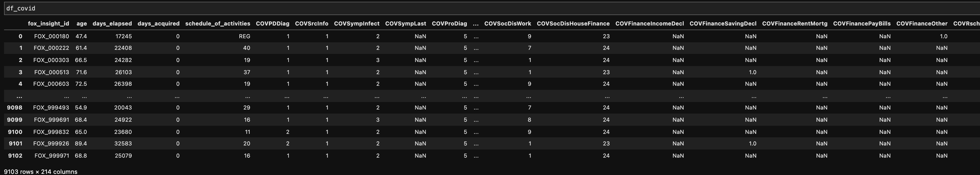Click the age column header
The height and width of the screenshot is (175, 980).
click(x=81, y=23)
